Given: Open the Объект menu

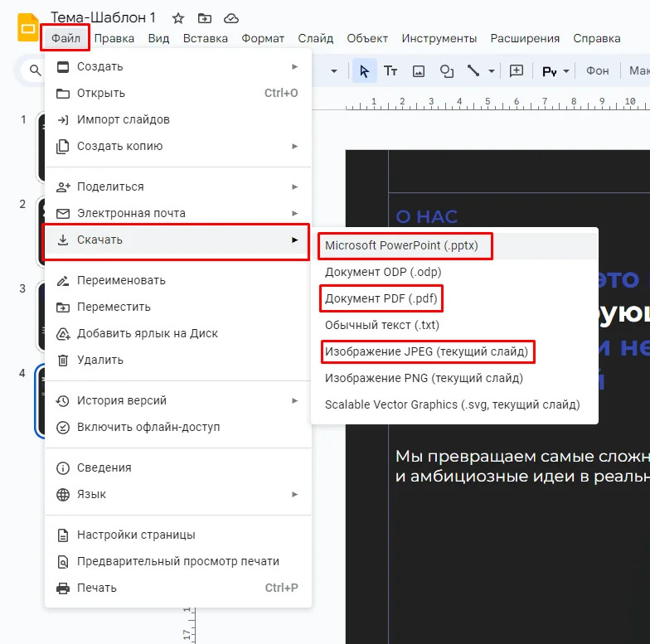Looking at the screenshot, I should pos(367,38).
